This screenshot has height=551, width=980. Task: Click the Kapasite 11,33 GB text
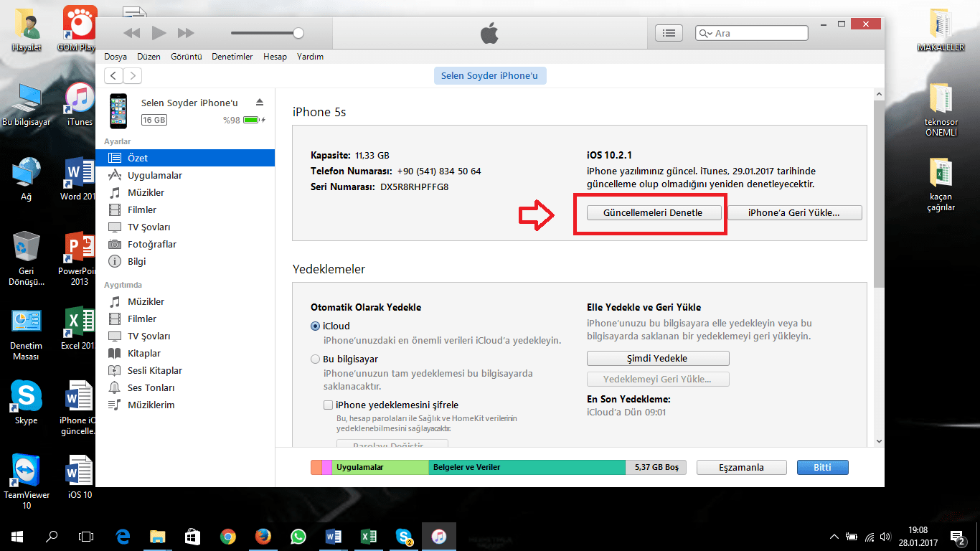[x=350, y=155]
